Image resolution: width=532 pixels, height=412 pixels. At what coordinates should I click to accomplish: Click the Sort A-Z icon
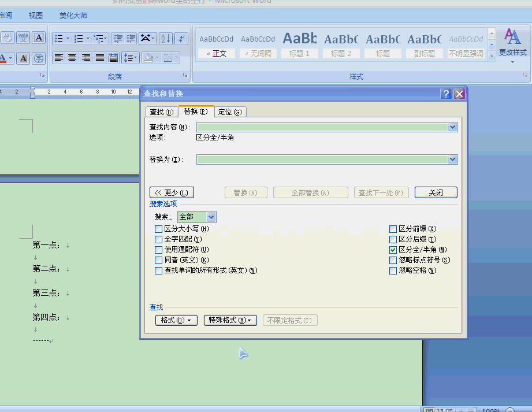click(166, 38)
